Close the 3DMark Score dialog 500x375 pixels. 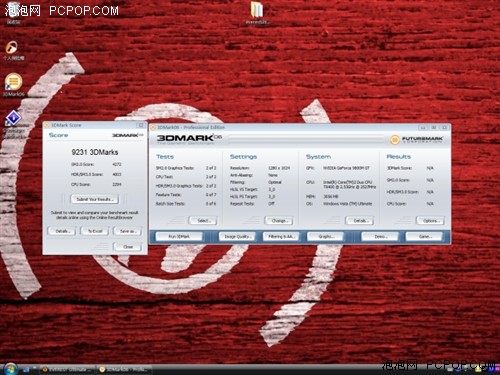point(127,247)
